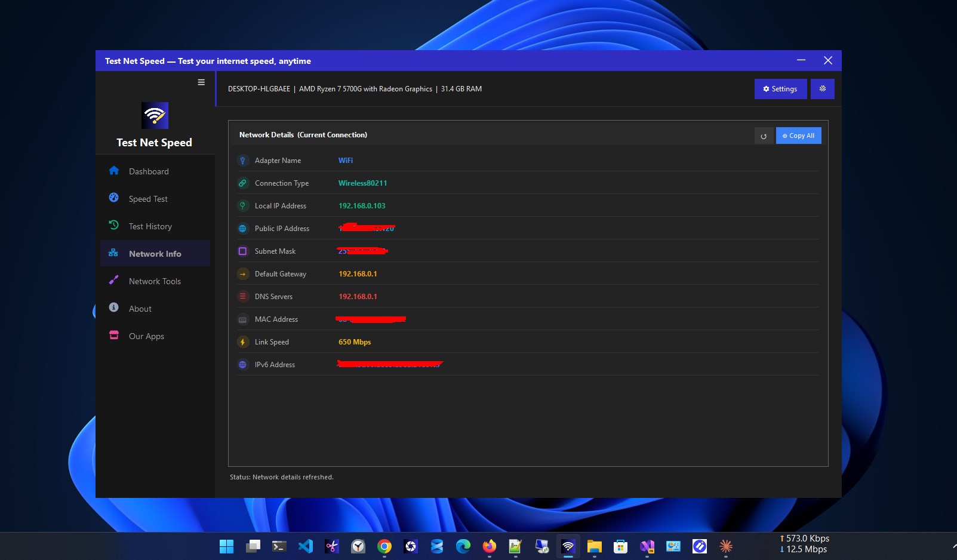
Task: Minimize the Test Net Speed window
Action: (x=801, y=60)
